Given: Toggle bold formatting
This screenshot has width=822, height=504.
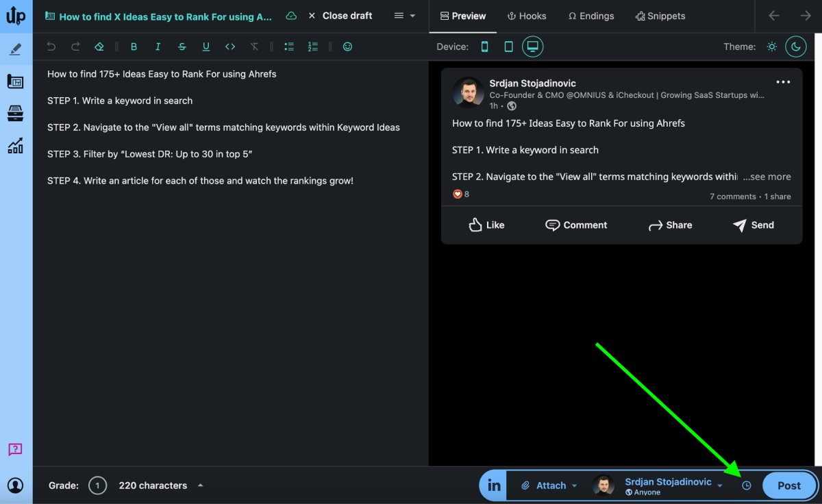Looking at the screenshot, I should pyautogui.click(x=134, y=46).
